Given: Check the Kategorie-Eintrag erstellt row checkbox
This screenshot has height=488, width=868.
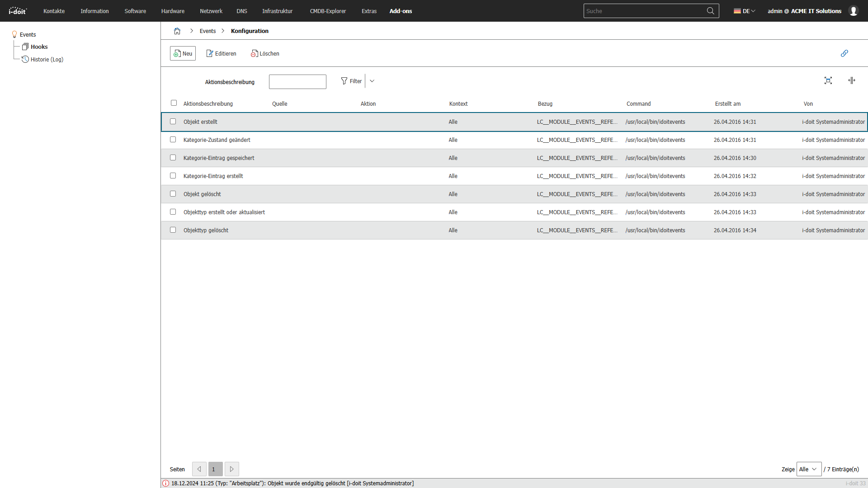Looking at the screenshot, I should coord(173,175).
